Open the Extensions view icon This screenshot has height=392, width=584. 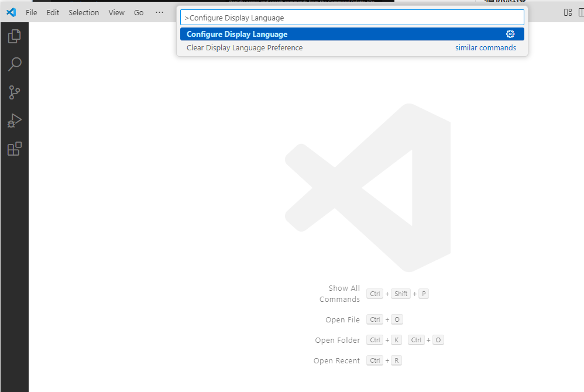coord(15,149)
